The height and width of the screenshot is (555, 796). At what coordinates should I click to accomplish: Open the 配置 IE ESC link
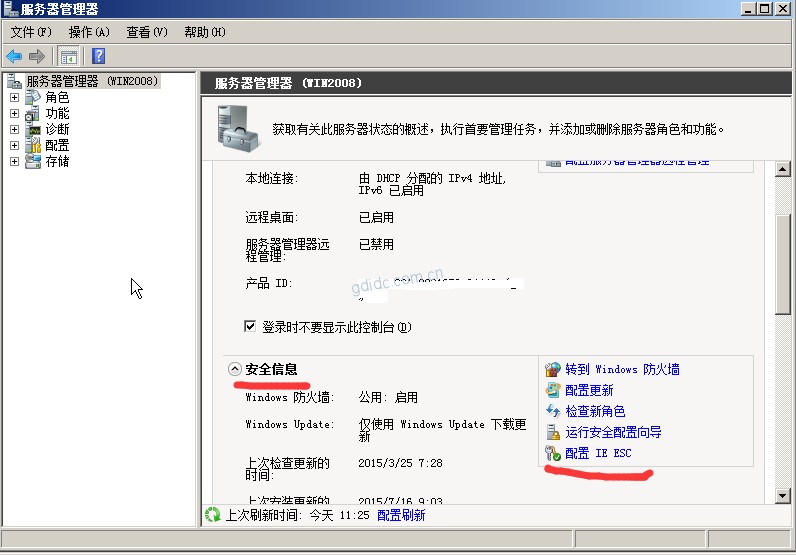[598, 453]
